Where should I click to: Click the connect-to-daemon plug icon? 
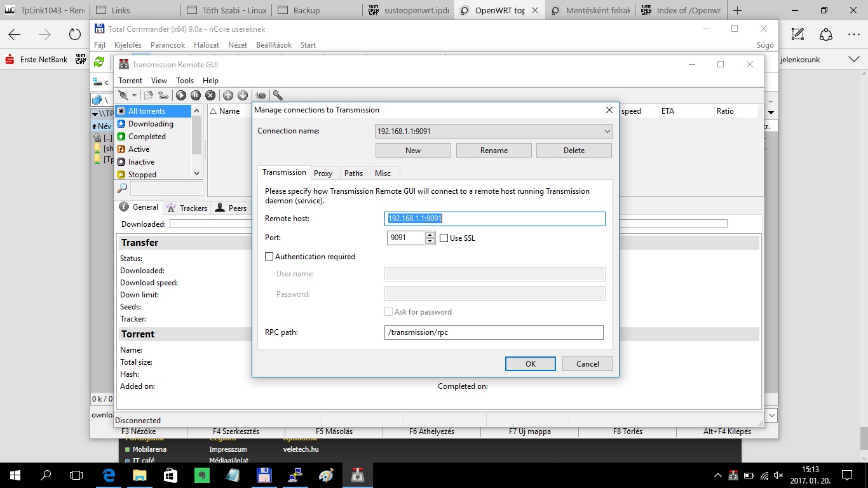pos(123,95)
